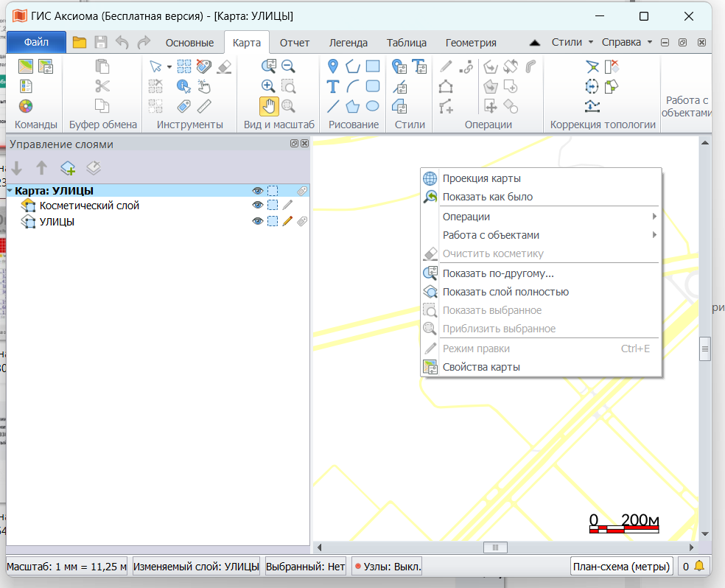Click the notification bell in status bar

pos(698,567)
